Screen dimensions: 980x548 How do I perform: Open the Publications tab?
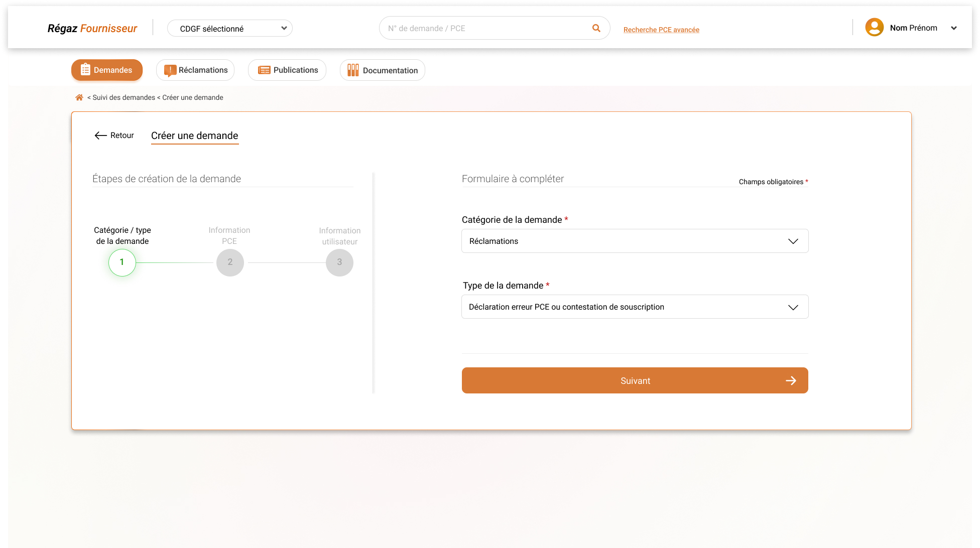point(287,70)
